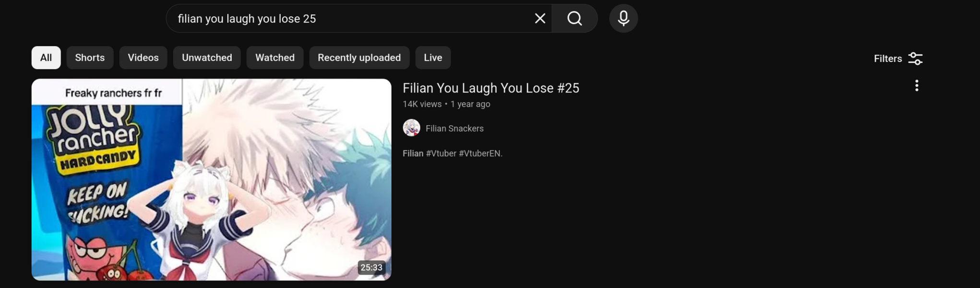The height and width of the screenshot is (288, 980).
Task: Click the 25:33 duration badge on the thumbnail
Action: tap(371, 267)
